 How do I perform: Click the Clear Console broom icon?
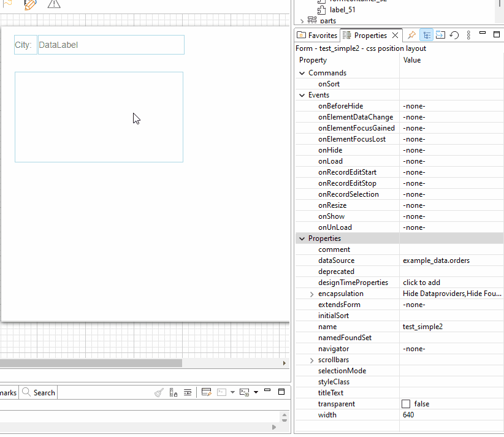pos(159,392)
